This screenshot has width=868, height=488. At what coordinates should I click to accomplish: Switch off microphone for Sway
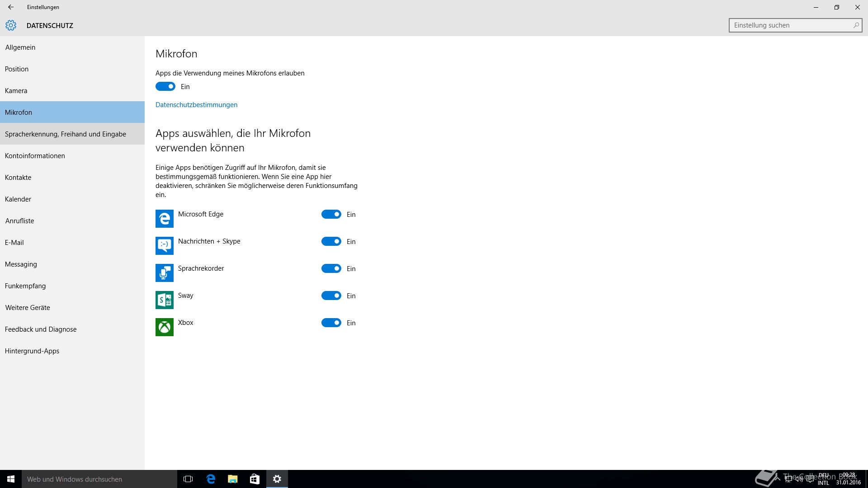click(331, 296)
